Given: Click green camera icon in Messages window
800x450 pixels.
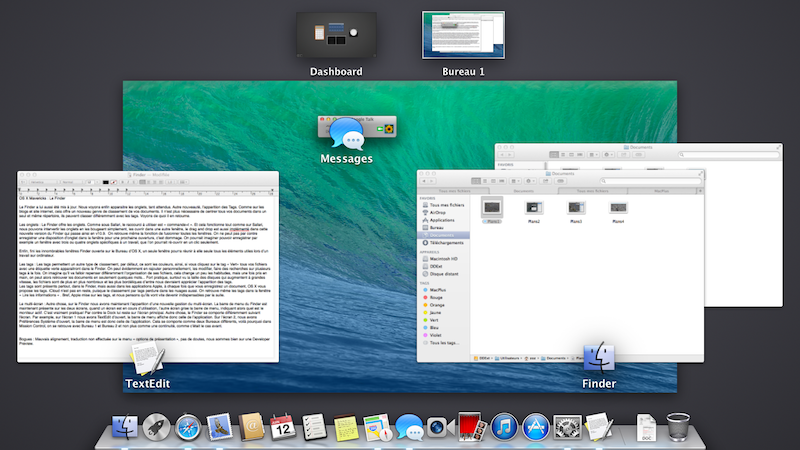Looking at the screenshot, I should (x=380, y=129).
